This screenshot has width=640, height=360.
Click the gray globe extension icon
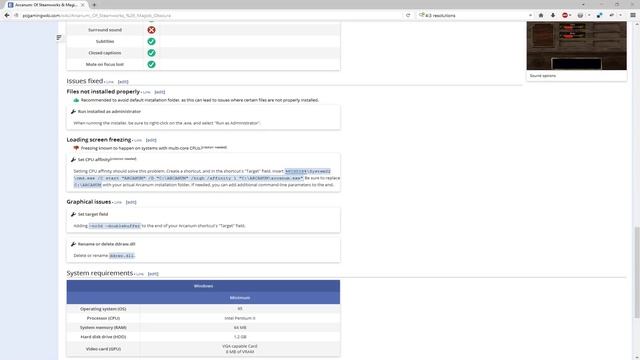coord(580,15)
